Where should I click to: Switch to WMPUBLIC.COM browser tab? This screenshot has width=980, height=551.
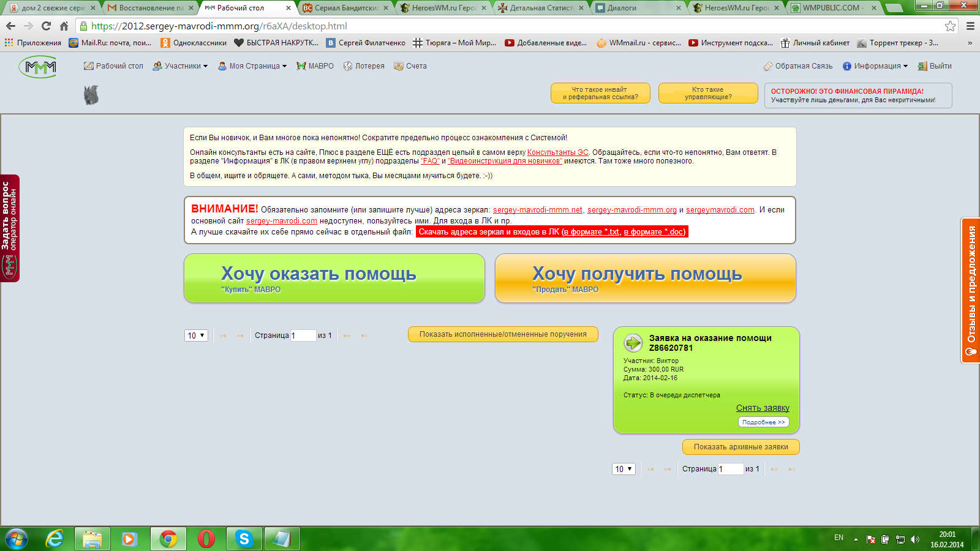click(834, 8)
